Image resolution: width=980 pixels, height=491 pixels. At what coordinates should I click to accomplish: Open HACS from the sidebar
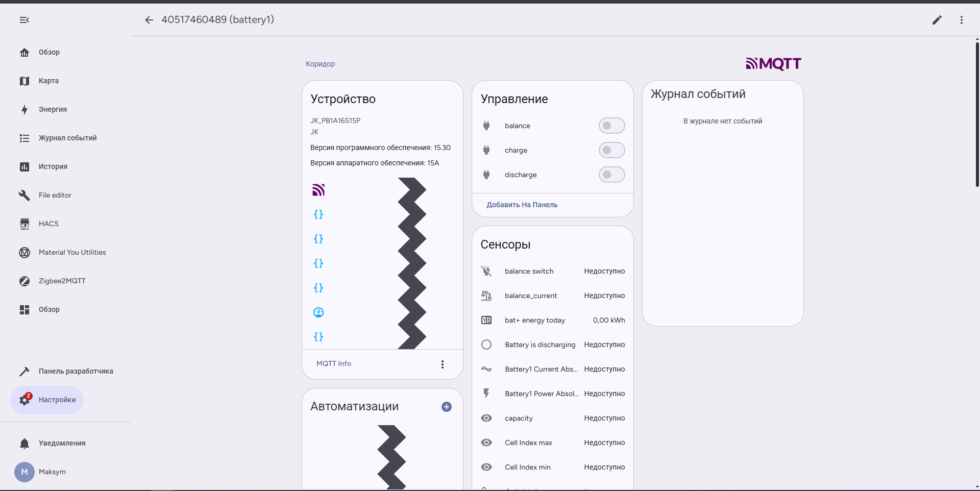48,224
